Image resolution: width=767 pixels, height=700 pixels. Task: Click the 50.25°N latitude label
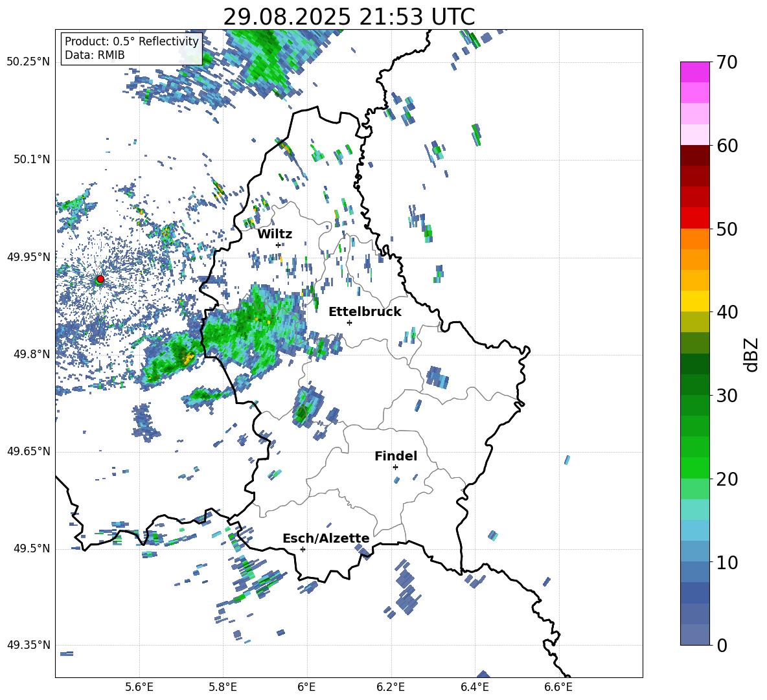click(29, 62)
